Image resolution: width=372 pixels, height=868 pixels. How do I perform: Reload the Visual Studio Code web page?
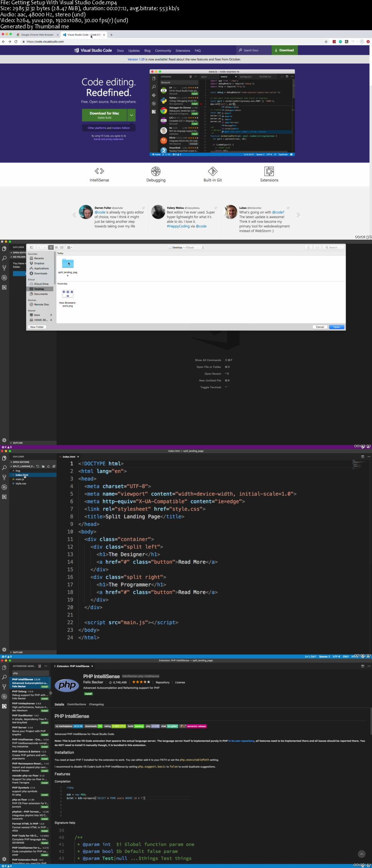point(16,41)
